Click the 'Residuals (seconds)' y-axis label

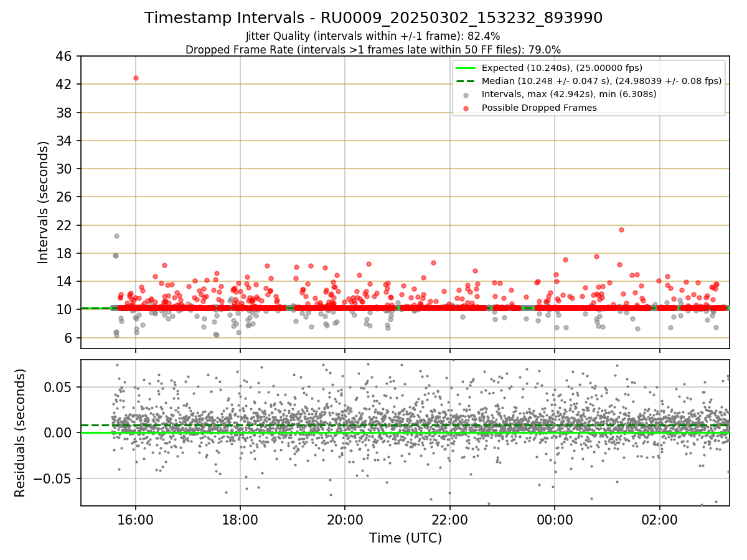tap(20, 433)
